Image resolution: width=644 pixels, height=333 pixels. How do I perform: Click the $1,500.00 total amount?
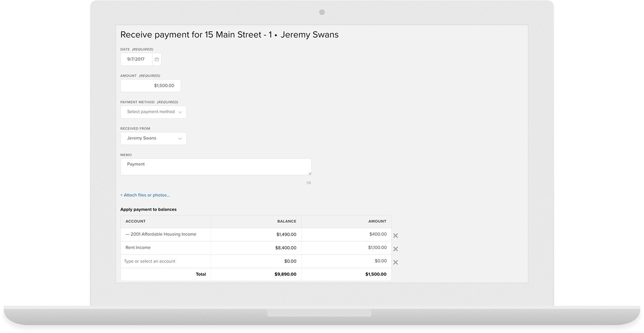coord(376,274)
